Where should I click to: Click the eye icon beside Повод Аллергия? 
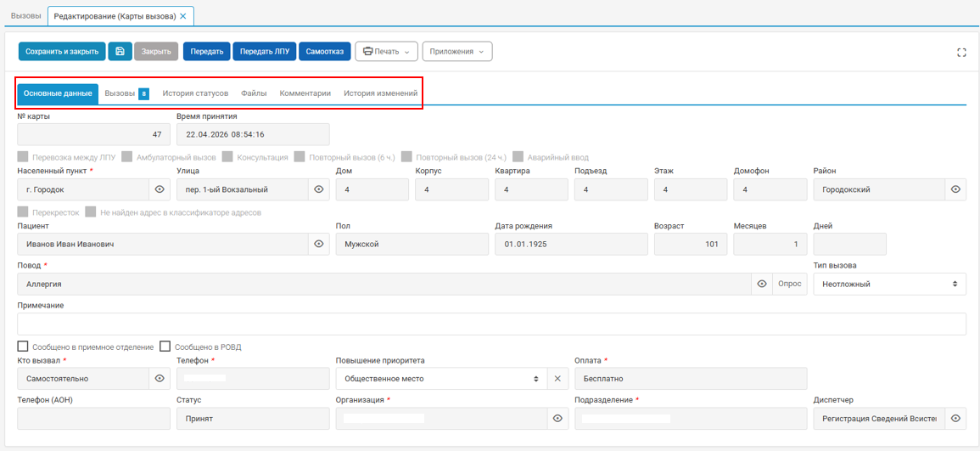tap(761, 284)
